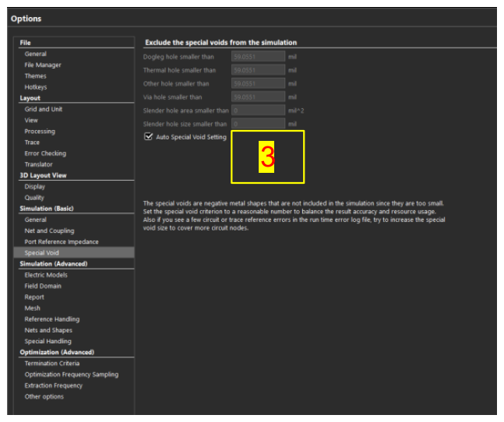Open the Reference Handling page
Screen dimensions: 504x422
point(52,319)
